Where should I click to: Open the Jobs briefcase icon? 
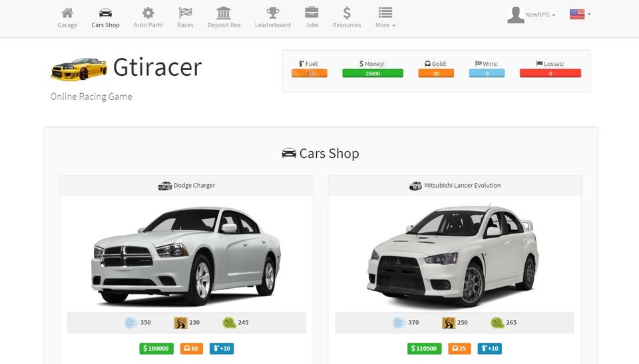point(312,13)
